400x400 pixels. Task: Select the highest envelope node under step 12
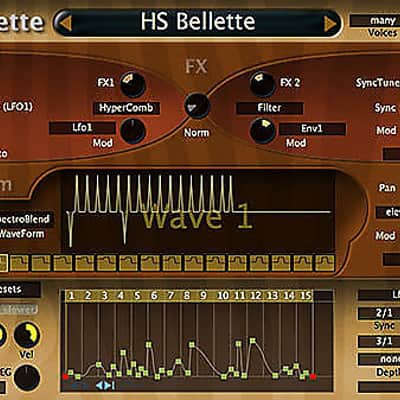pos(253,341)
